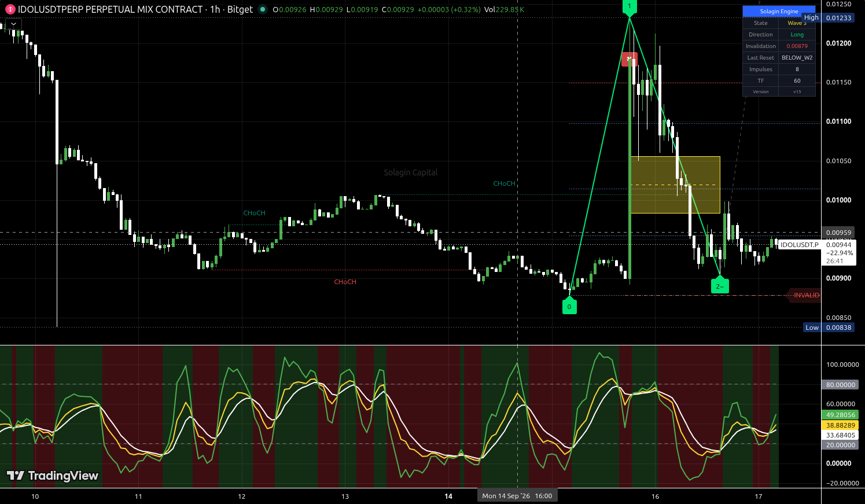Open the IDOLUSDTPERP symbol title
The image size is (865, 504).
[135, 9]
